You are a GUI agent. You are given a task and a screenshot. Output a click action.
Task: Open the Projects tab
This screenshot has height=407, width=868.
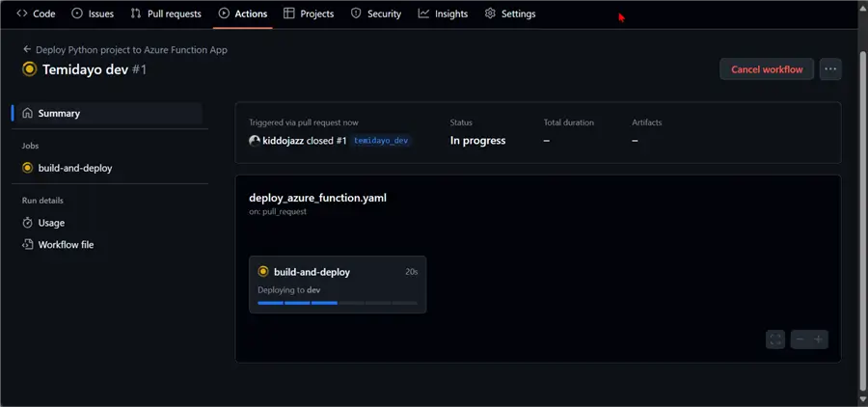[x=309, y=14]
